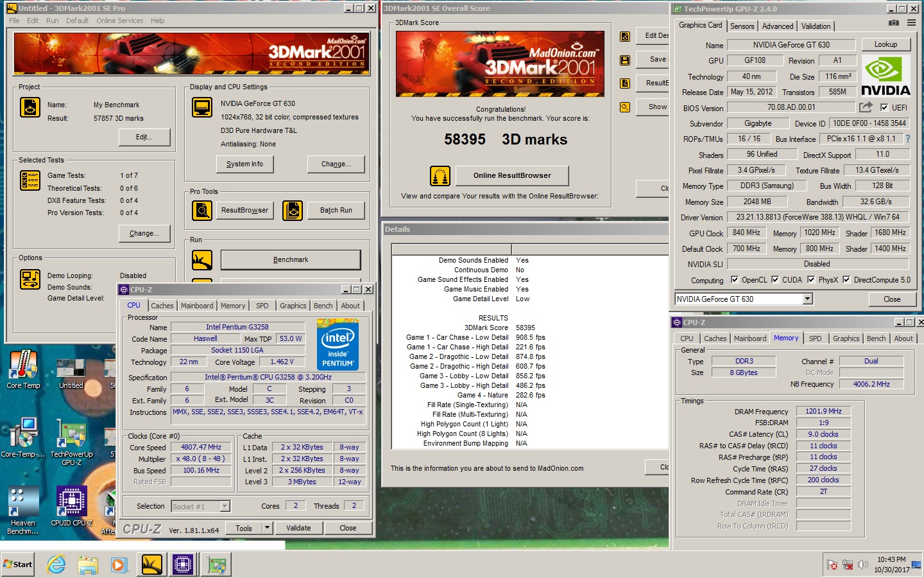
Task: Toggle the PhysX computing checkbox
Action: tap(811, 279)
